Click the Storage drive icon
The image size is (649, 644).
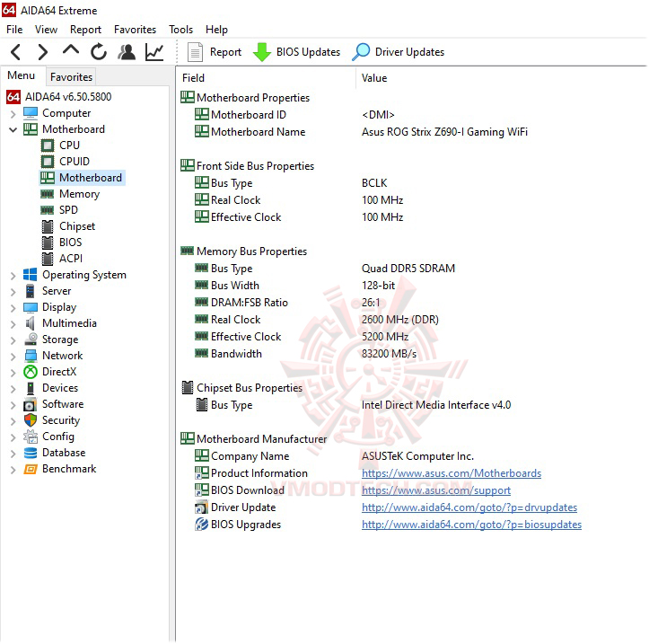31,340
